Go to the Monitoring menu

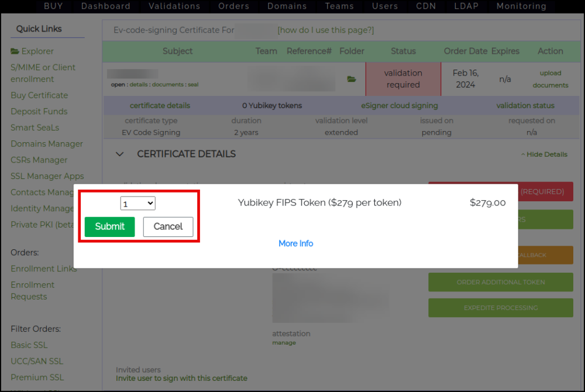coord(521,6)
